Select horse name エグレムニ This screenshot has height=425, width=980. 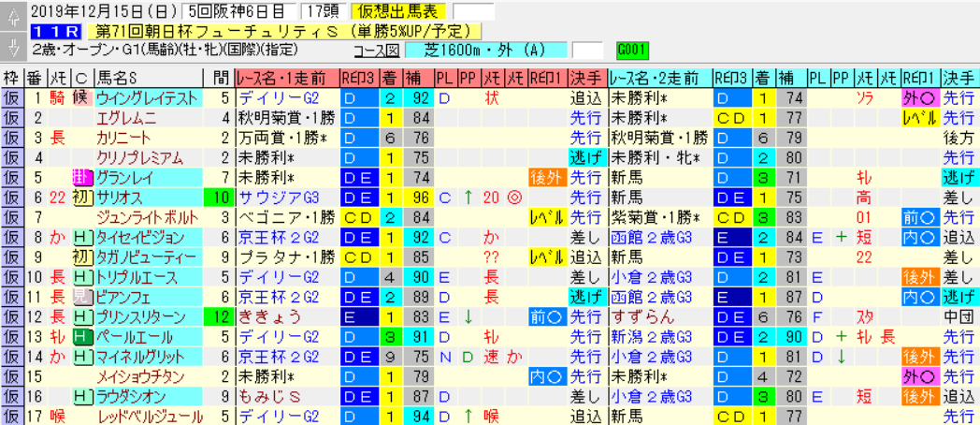(x=148, y=118)
